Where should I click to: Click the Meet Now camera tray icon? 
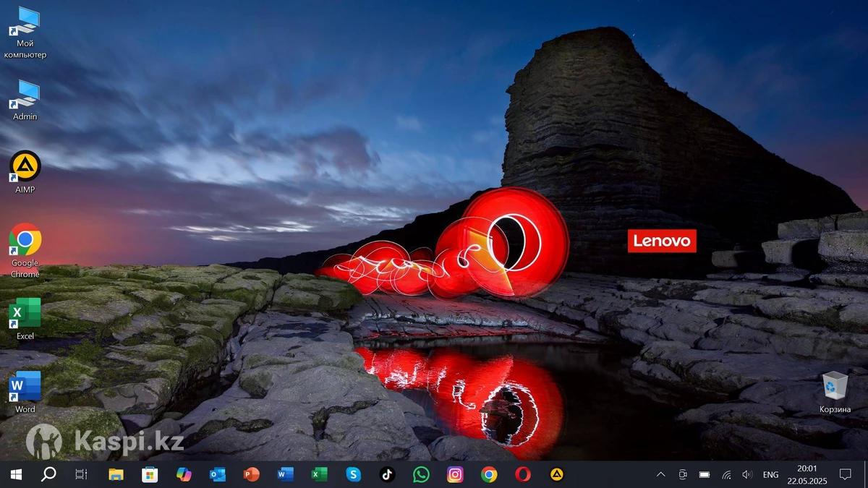pyautogui.click(x=682, y=474)
